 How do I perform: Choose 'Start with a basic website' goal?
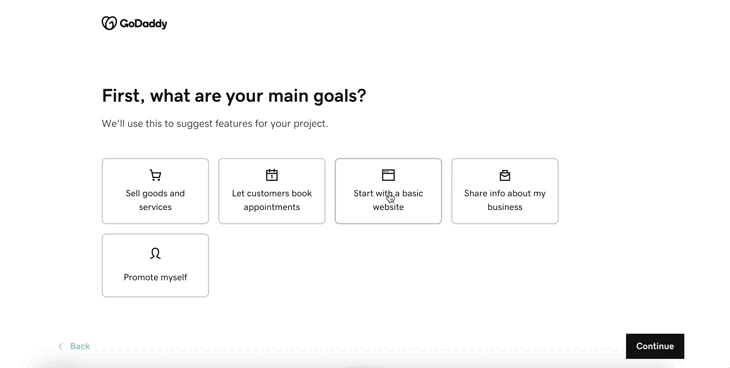coord(388,191)
